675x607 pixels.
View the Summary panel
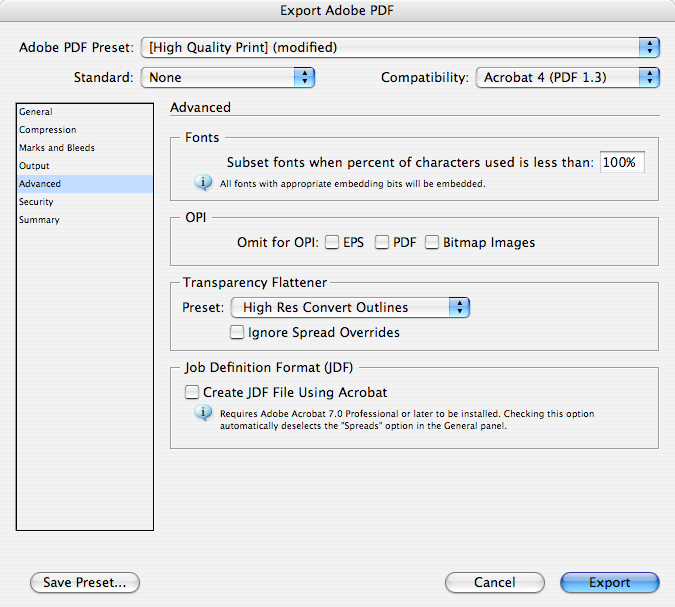click(x=84, y=220)
